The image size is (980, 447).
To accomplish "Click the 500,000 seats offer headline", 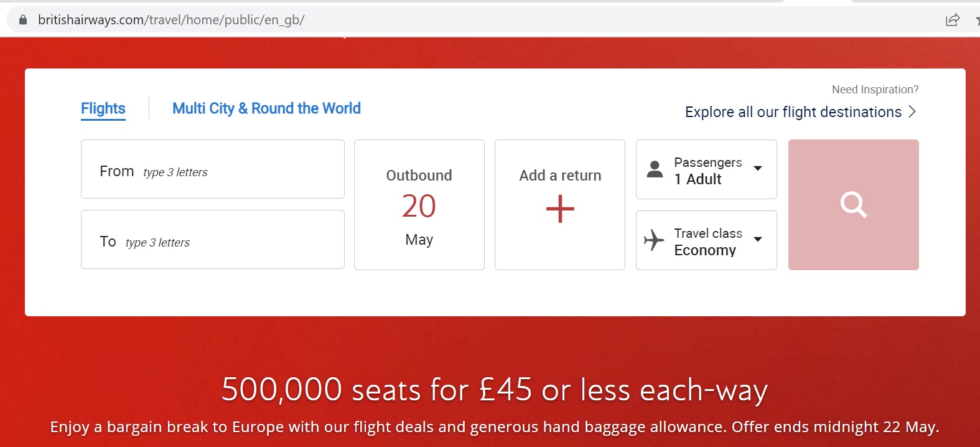I will pos(494,390).
